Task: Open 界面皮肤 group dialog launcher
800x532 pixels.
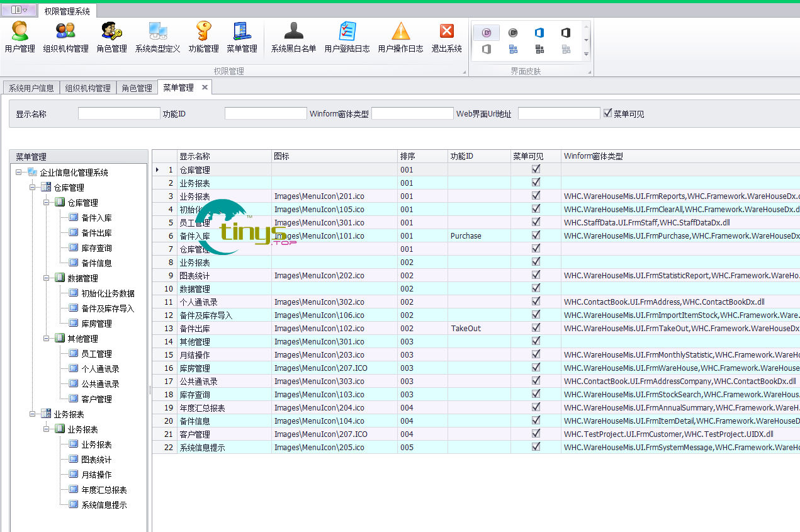Action: click(589, 72)
